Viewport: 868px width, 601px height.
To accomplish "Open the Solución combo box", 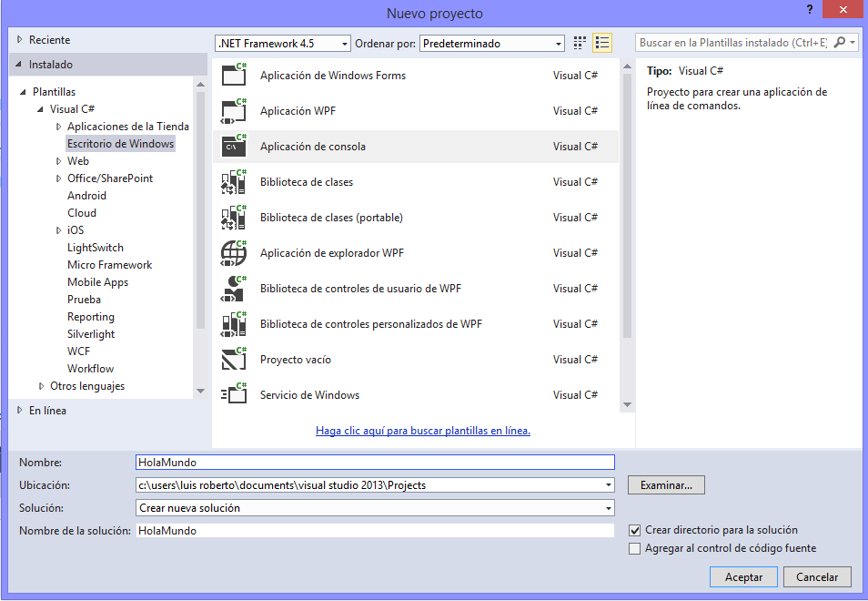I will (375, 508).
